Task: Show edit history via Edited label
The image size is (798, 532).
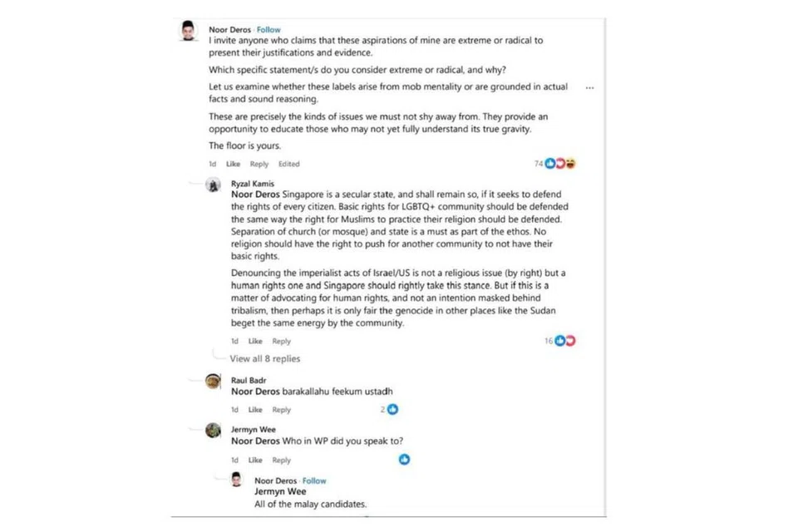Action: point(289,164)
